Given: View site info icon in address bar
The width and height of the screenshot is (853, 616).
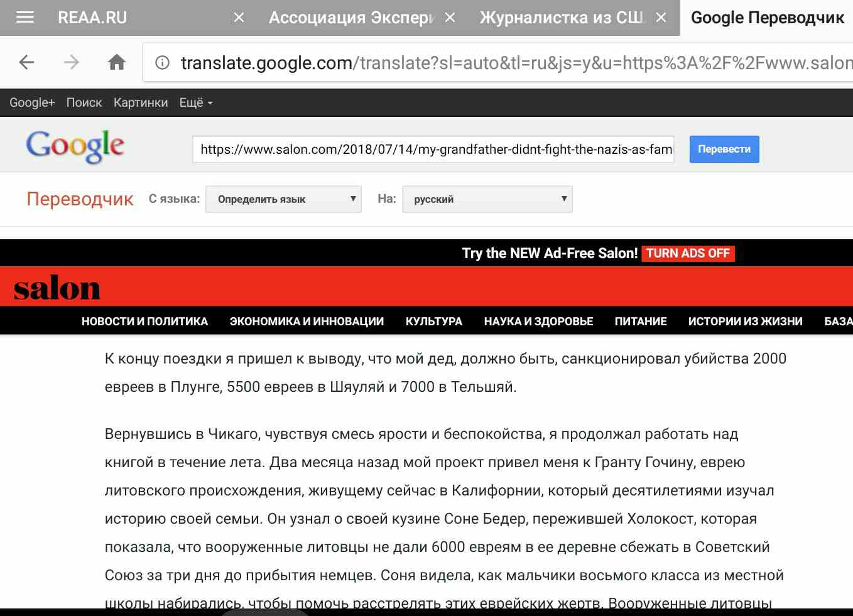Looking at the screenshot, I should [x=163, y=63].
